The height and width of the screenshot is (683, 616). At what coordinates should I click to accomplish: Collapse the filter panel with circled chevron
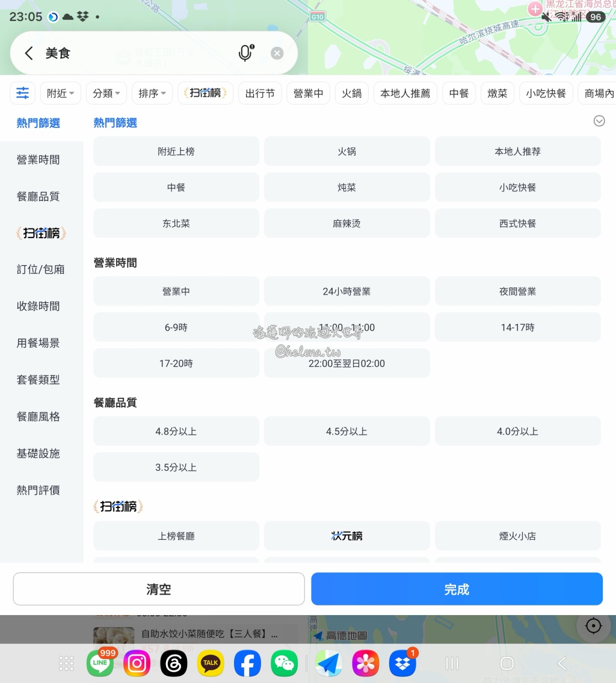599,121
